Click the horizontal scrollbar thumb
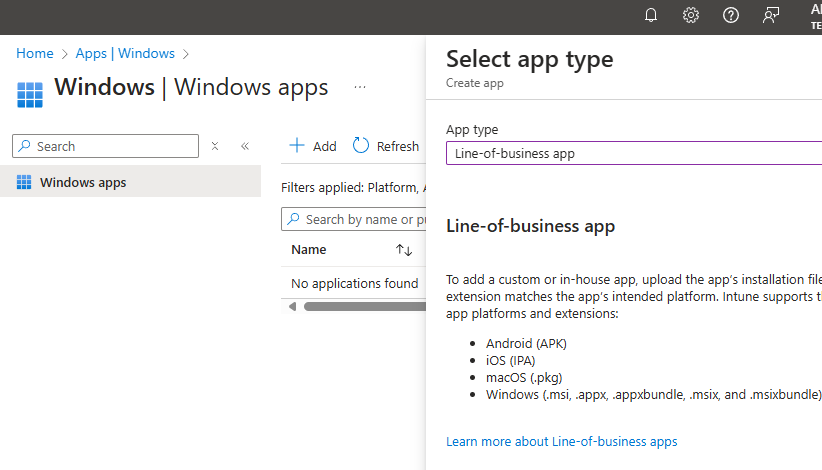Viewport: 822px width, 470px height. [x=365, y=307]
